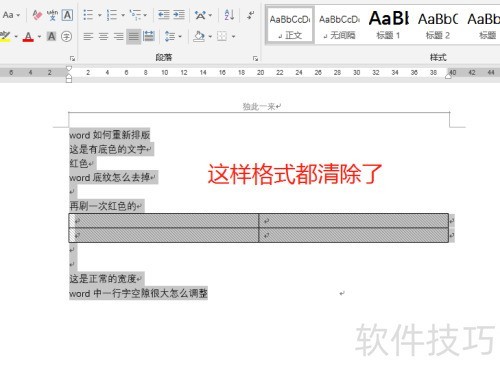500x377 pixels.
Task: Select the 无间隔 style
Action: (x=339, y=25)
